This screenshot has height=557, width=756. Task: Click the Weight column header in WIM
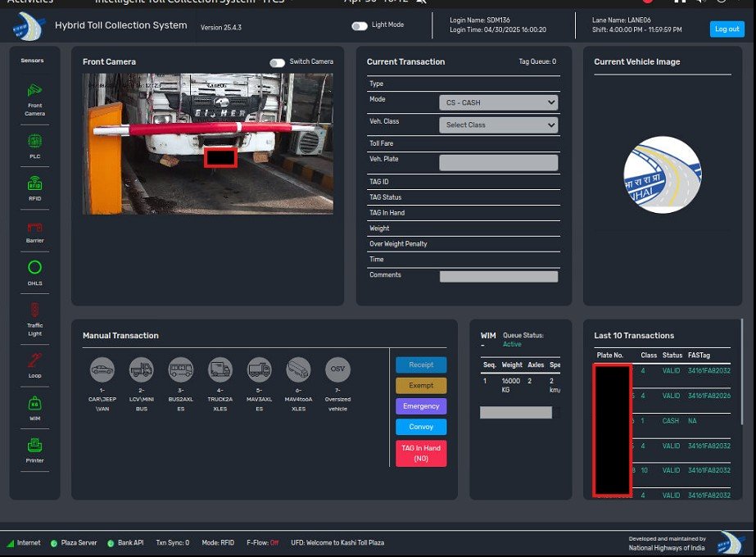(512, 365)
